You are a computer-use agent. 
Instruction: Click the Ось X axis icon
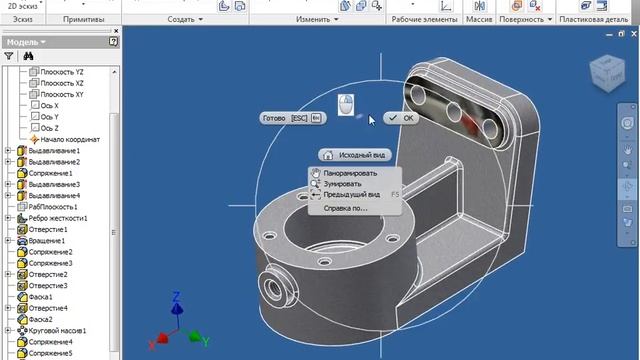coord(35,106)
